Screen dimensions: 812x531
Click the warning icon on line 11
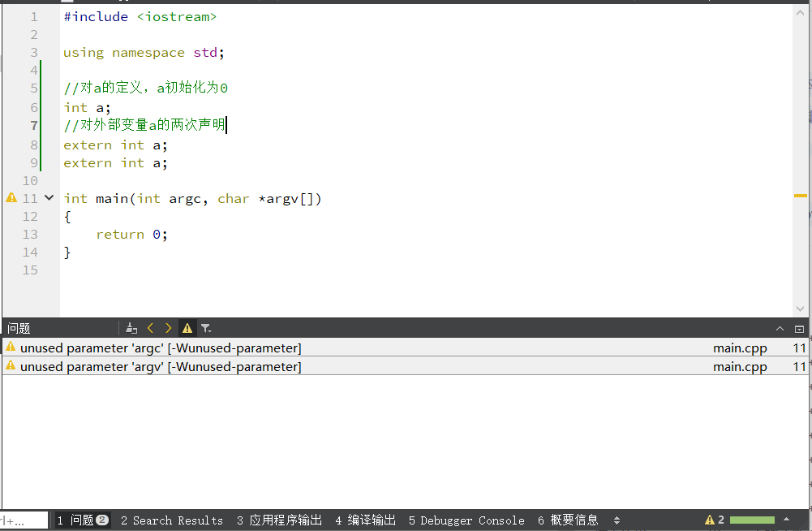tap(11, 198)
